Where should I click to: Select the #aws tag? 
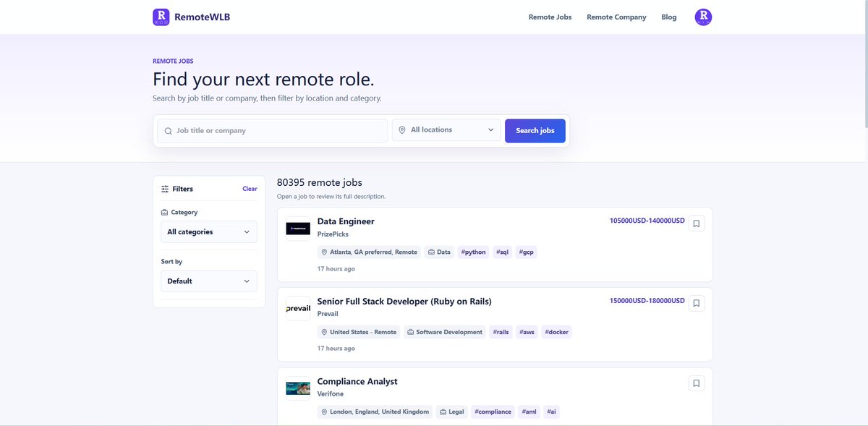click(527, 332)
